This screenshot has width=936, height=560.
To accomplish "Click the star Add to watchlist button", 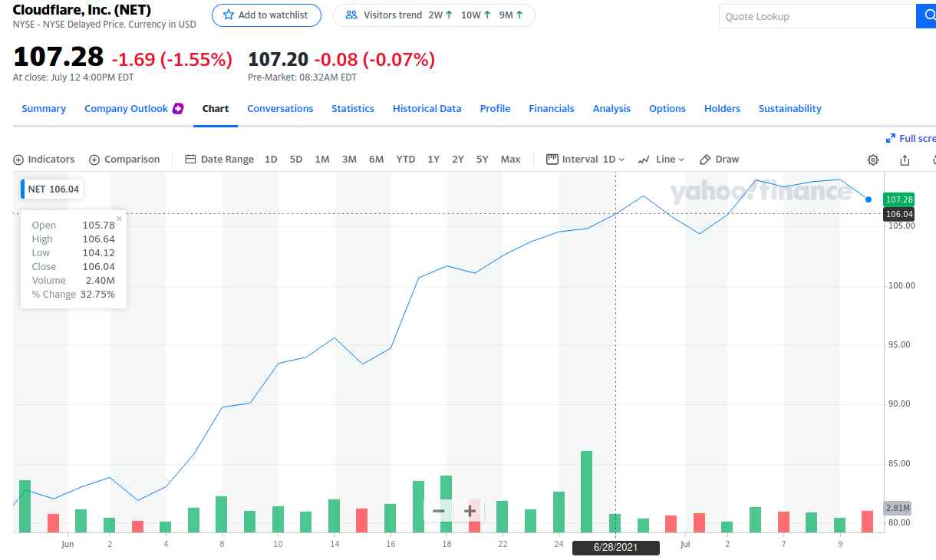I will tap(266, 15).
